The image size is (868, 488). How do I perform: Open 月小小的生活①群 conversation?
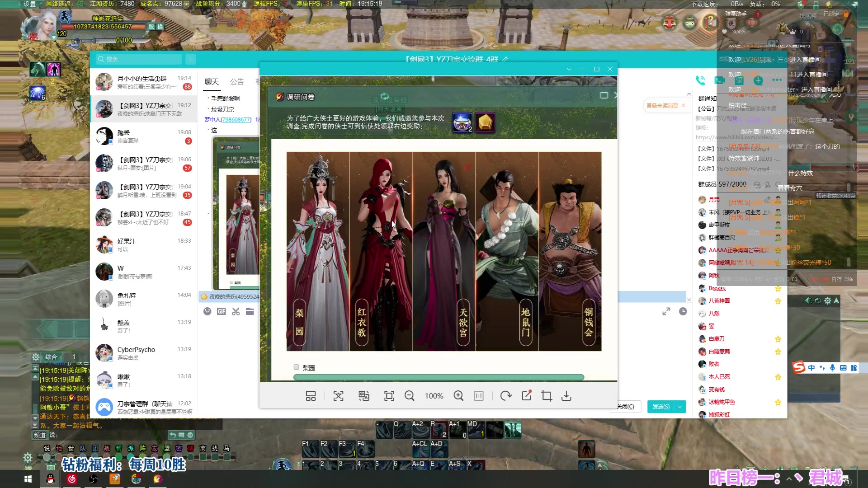[144, 82]
